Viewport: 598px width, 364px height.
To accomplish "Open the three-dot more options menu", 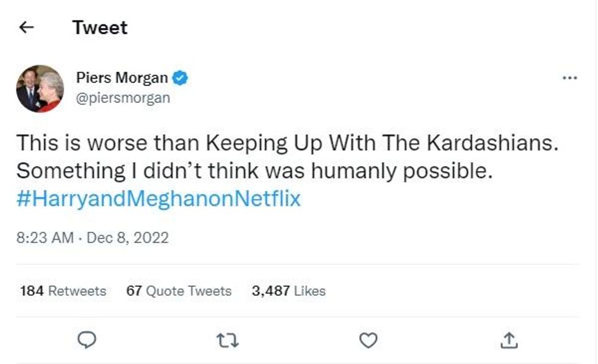I will point(569,78).
